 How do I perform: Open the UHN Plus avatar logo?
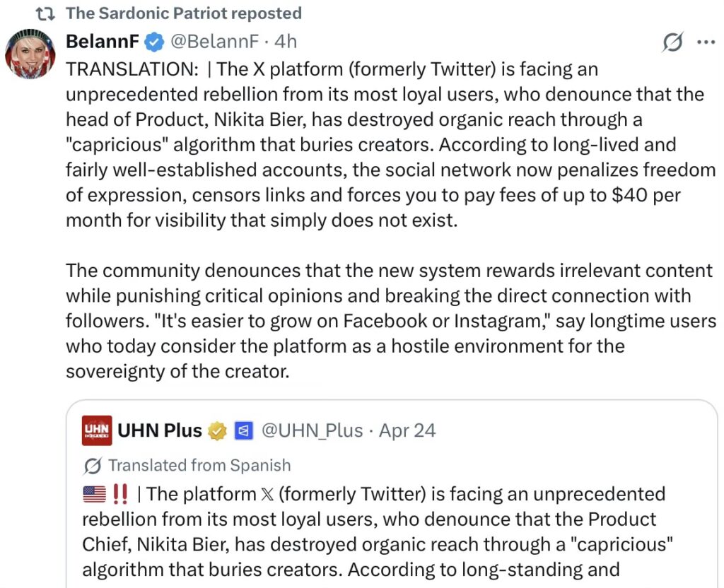click(97, 430)
